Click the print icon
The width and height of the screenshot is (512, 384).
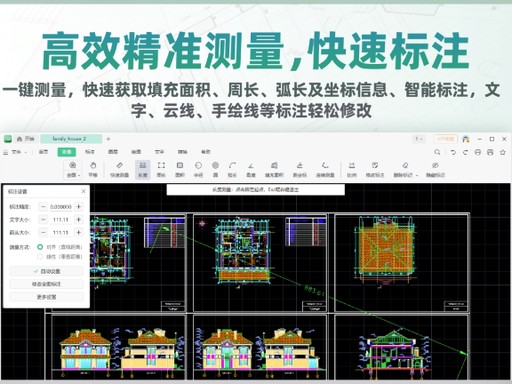[478, 152]
